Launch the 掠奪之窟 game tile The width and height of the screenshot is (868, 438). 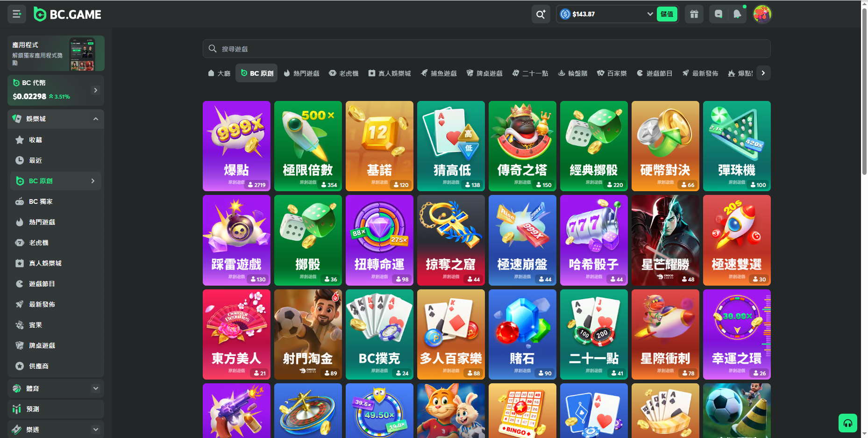pos(451,240)
